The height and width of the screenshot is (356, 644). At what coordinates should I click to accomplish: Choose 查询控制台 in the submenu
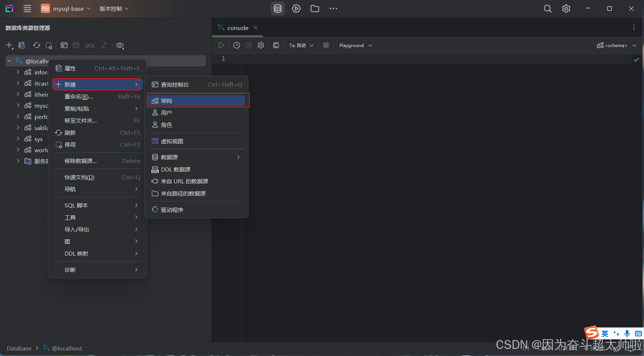tap(197, 84)
